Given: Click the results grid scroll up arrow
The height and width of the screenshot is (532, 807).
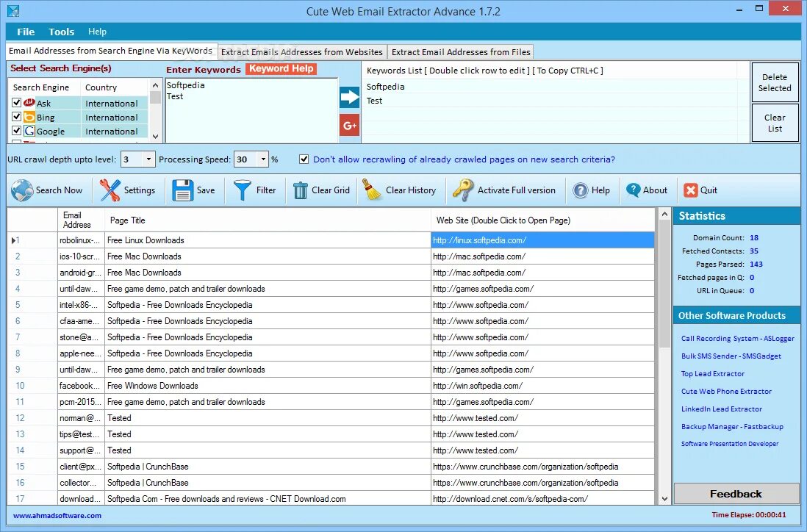Looking at the screenshot, I should (664, 214).
